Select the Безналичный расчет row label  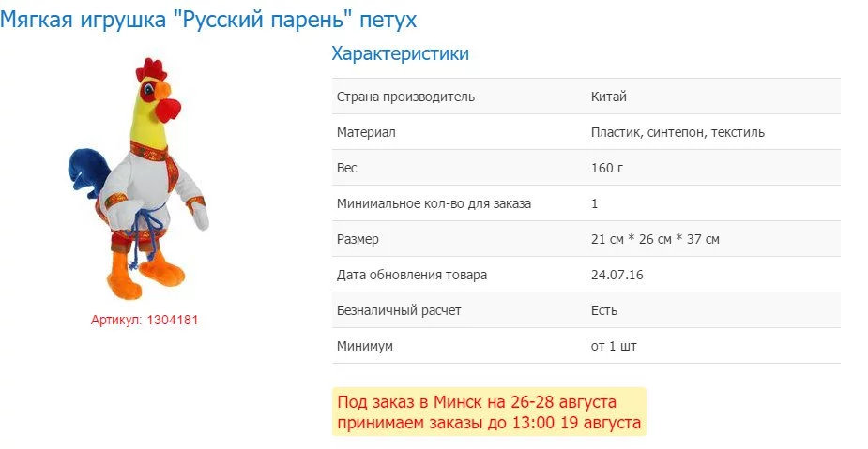(399, 310)
